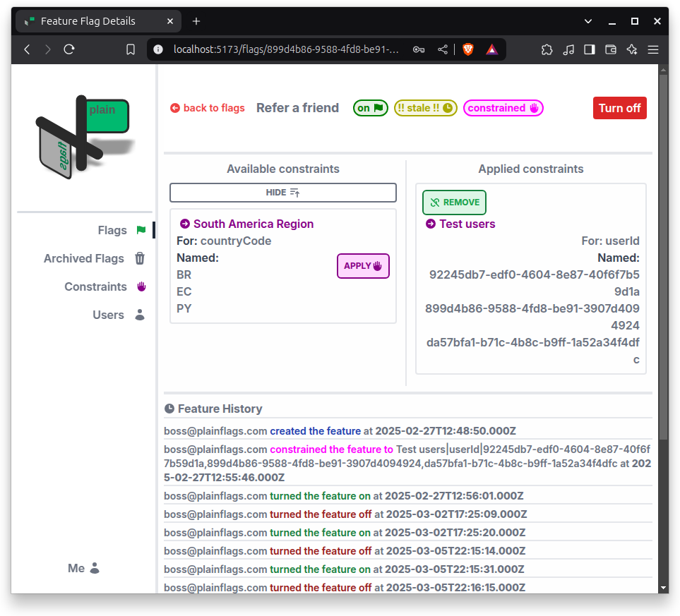680x616 pixels.
Task: Collapse constraints with the HIDE control
Action: pyautogui.click(x=282, y=192)
